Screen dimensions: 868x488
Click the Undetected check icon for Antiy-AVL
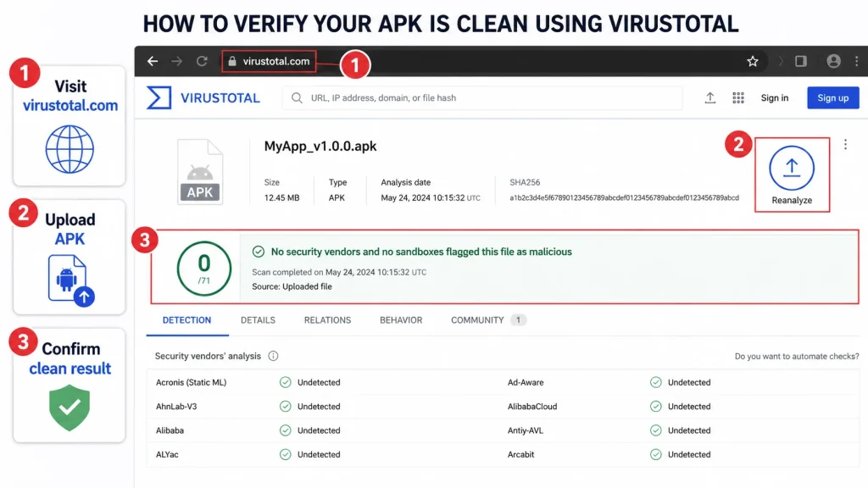656,430
